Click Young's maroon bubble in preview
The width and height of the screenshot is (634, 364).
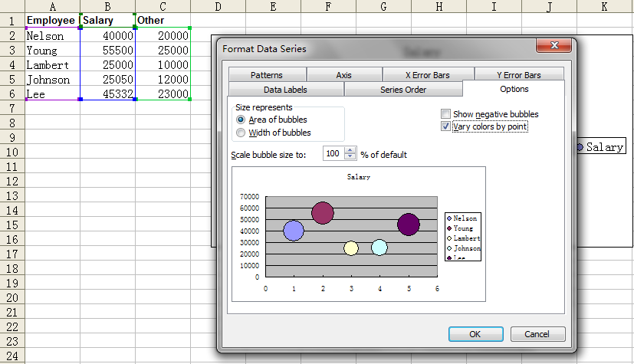323,213
